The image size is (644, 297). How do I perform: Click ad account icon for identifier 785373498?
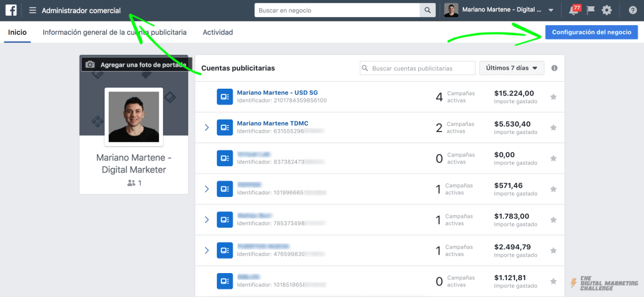[225, 220]
